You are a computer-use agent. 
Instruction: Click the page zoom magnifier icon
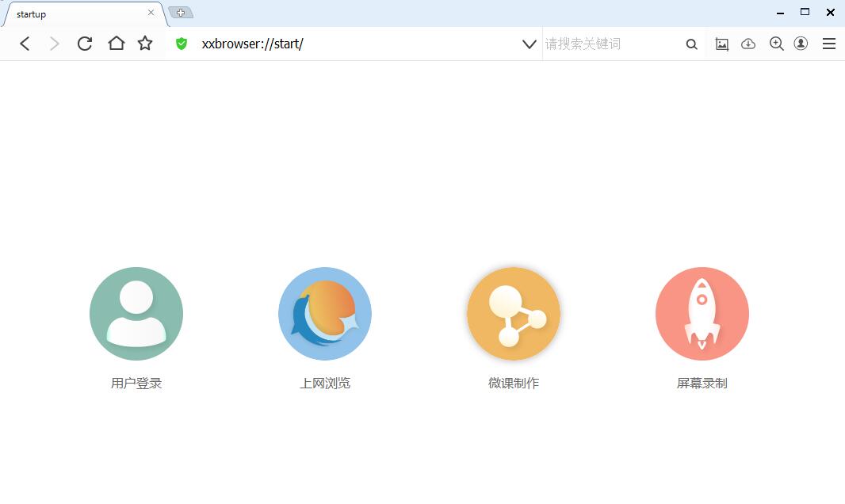point(776,44)
